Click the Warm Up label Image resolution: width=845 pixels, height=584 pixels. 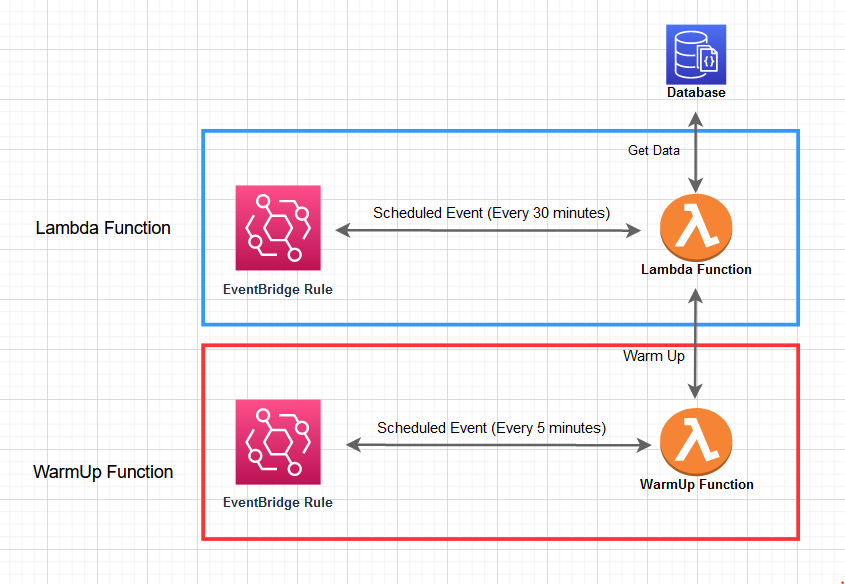click(654, 356)
